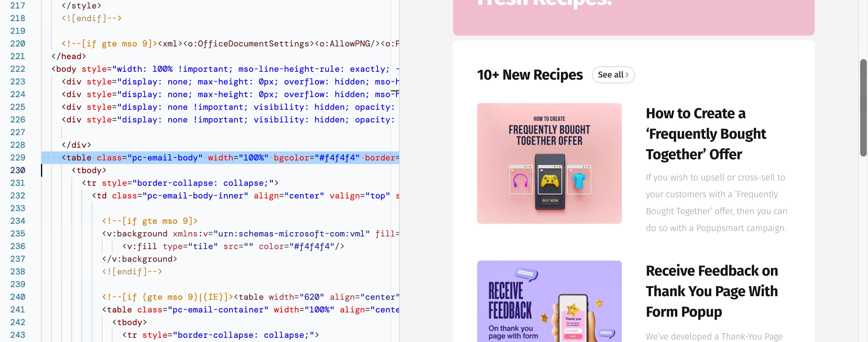Click the v:fill color attribute #f4f4f4
Viewport: 868px width, 342px height.
coord(310,245)
